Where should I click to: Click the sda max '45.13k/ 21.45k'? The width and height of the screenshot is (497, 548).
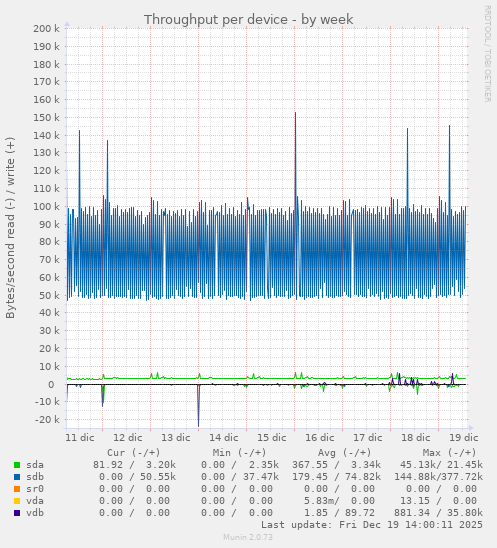[441, 465]
